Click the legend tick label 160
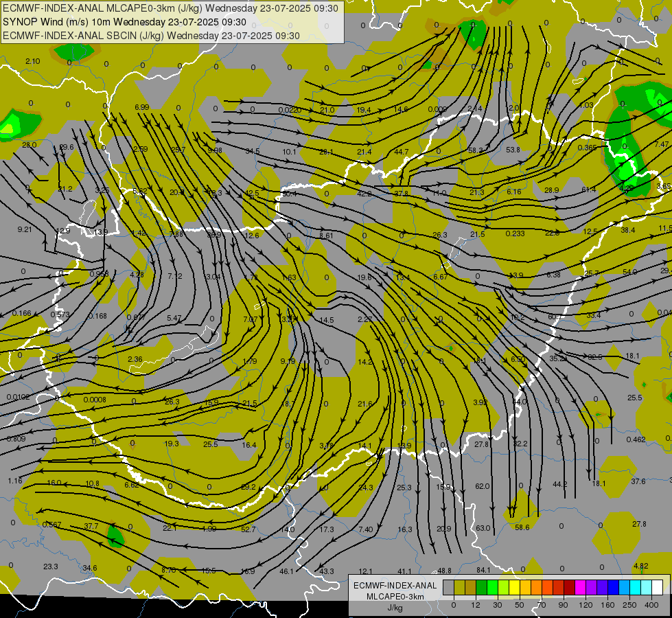 [x=607, y=605]
